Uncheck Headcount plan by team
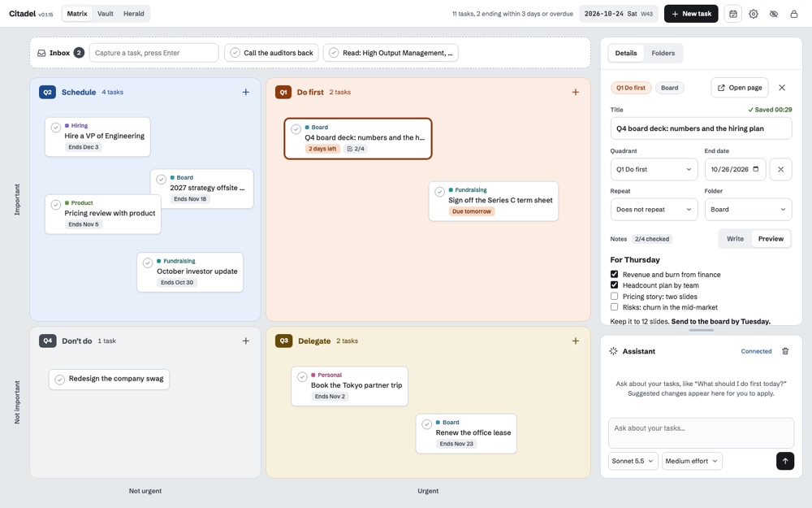 coord(614,285)
